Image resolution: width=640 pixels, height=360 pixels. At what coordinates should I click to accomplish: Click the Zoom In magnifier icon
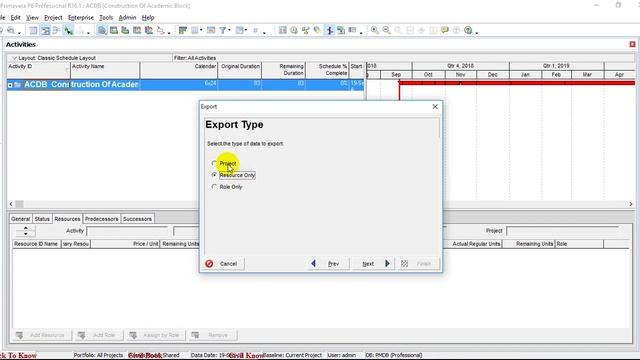click(x=374, y=30)
